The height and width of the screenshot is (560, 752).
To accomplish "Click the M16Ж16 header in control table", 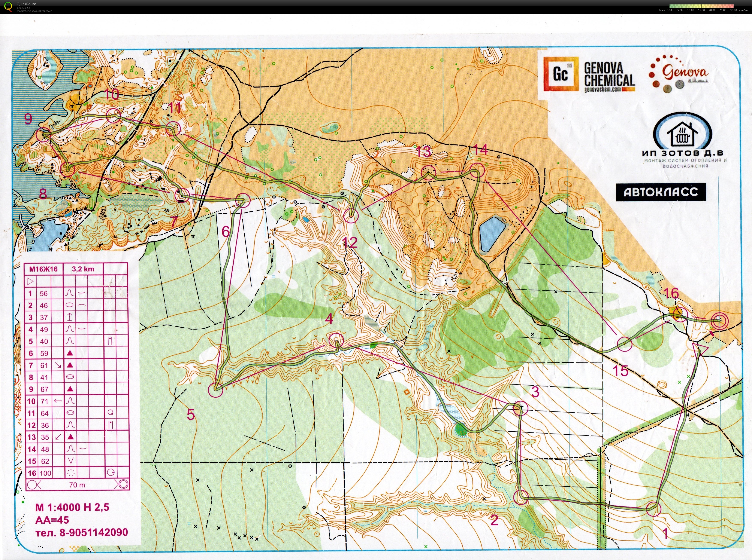I will point(43,269).
